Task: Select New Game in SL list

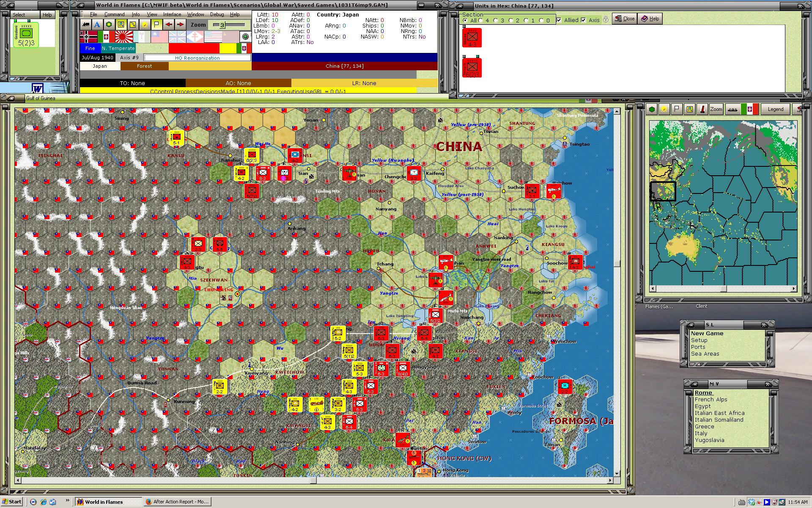Action: point(707,334)
